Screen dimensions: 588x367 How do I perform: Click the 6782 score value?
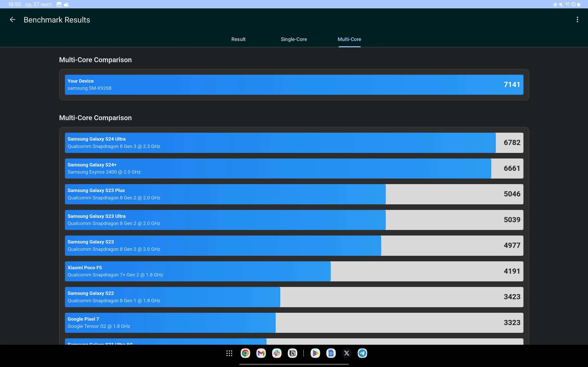[x=512, y=143]
